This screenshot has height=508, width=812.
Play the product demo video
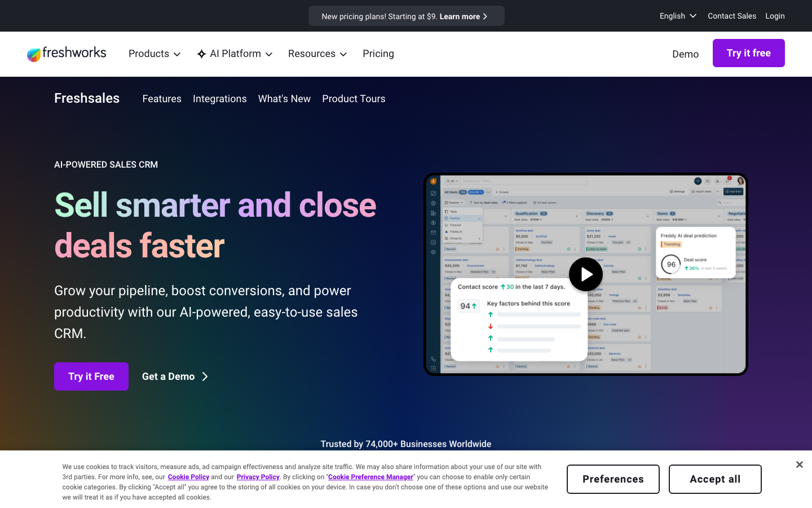[586, 274]
